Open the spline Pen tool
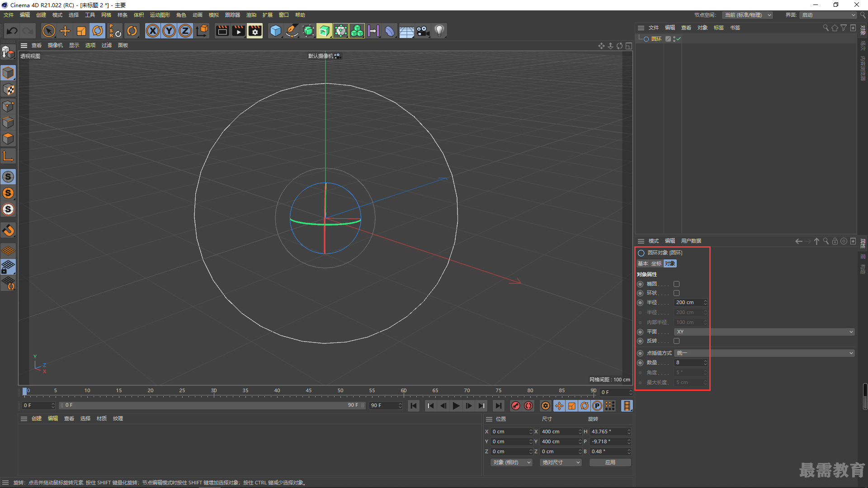This screenshot has height=488, width=868. click(292, 31)
